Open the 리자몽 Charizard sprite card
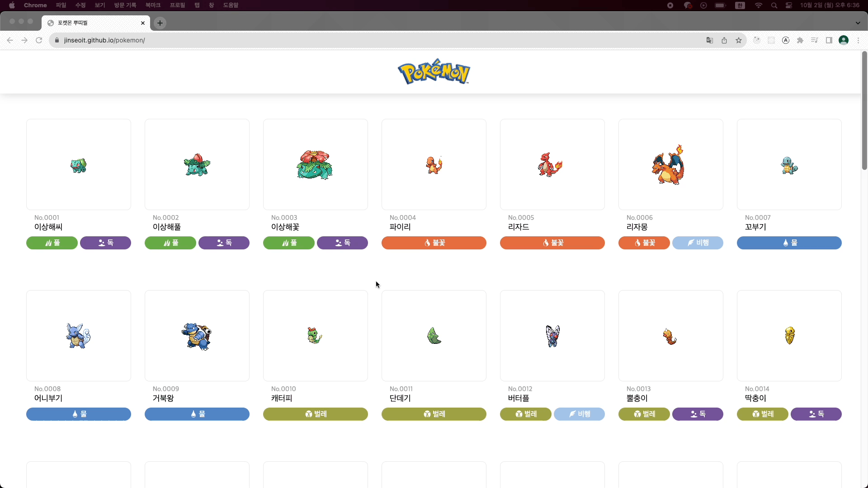 671,164
